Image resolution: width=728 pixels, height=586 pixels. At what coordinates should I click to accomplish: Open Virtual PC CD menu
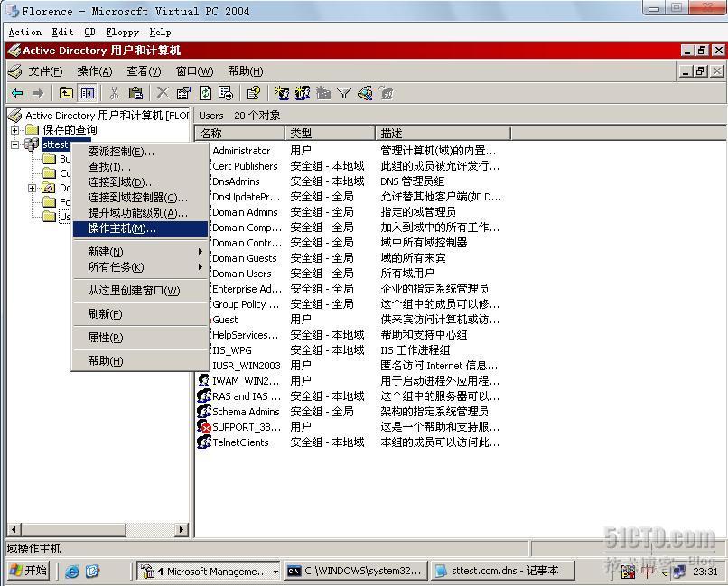[x=89, y=32]
